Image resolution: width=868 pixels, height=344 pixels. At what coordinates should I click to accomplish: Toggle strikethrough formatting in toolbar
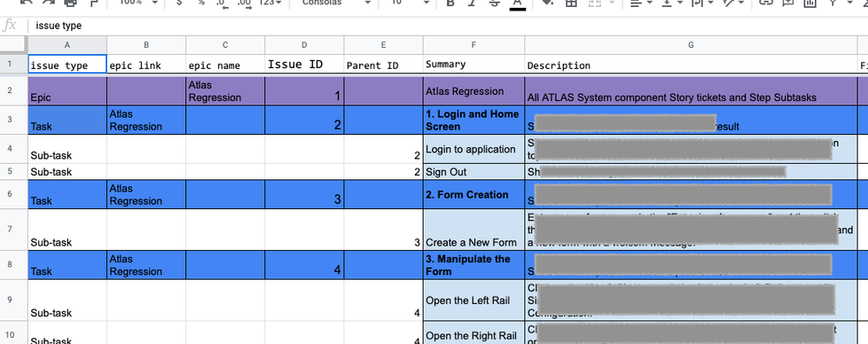pyautogui.click(x=494, y=3)
